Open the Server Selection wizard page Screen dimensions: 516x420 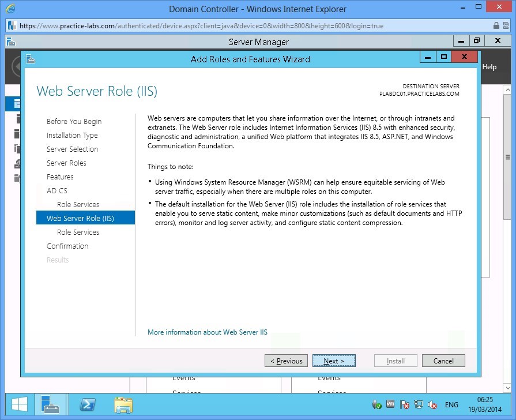pyautogui.click(x=72, y=149)
